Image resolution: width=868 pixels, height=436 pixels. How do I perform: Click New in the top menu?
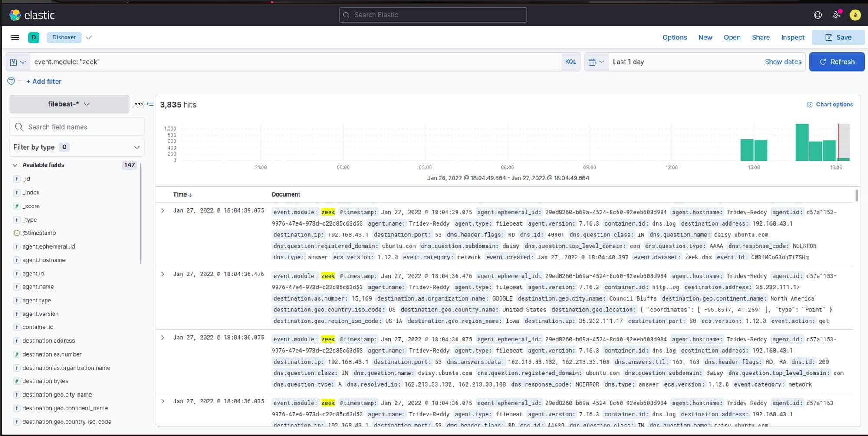(705, 37)
